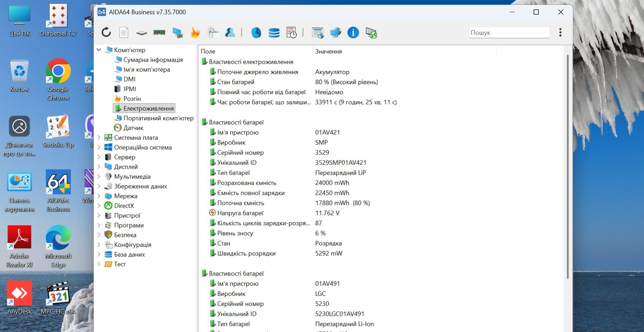Click the value 5230LGC01AV491

pyautogui.click(x=340, y=314)
